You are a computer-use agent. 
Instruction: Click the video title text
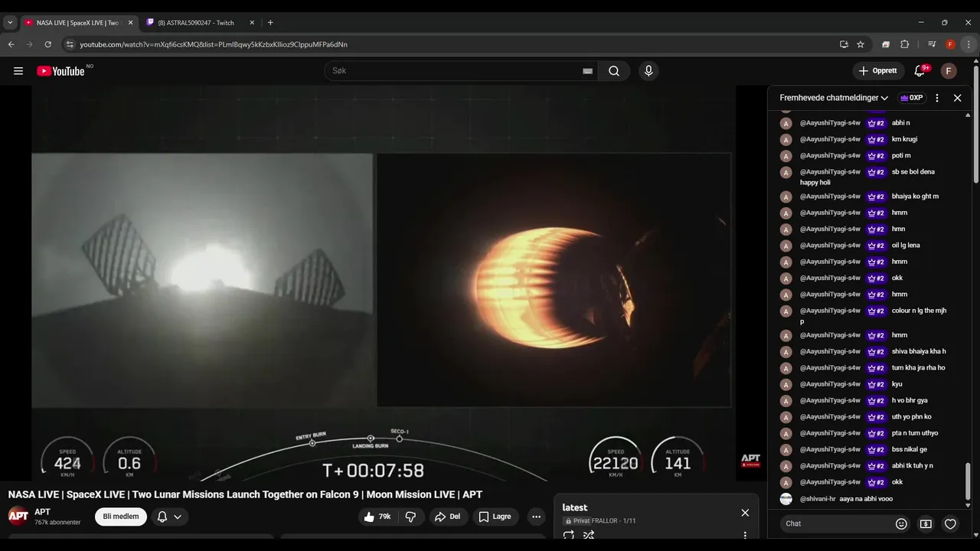point(245,494)
